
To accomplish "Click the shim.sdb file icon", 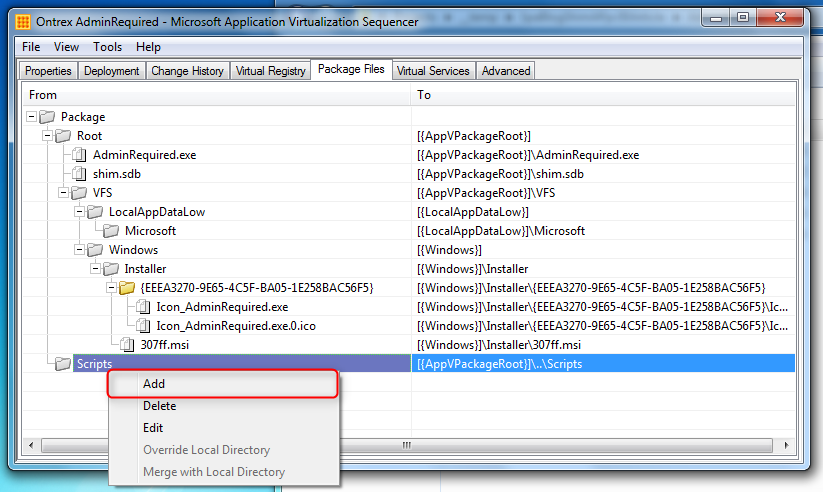I will pyautogui.click(x=79, y=174).
